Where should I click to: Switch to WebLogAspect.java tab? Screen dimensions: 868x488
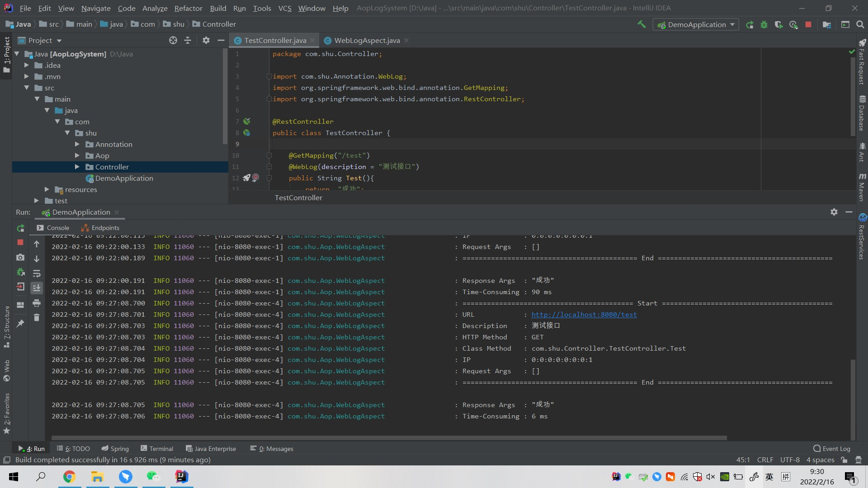367,40
